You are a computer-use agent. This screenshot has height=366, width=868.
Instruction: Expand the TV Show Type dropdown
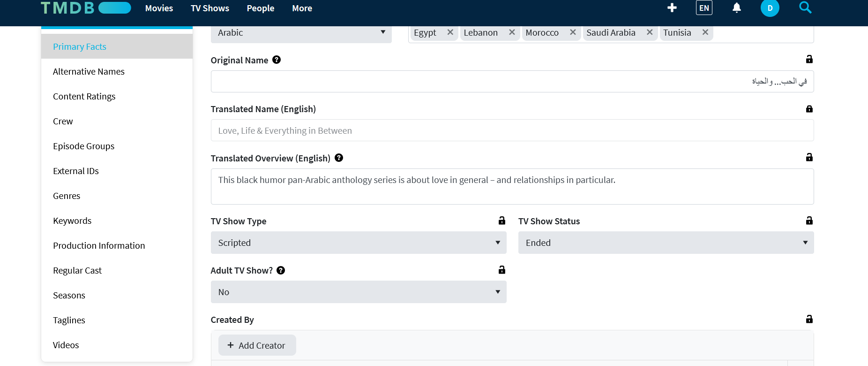click(x=359, y=243)
